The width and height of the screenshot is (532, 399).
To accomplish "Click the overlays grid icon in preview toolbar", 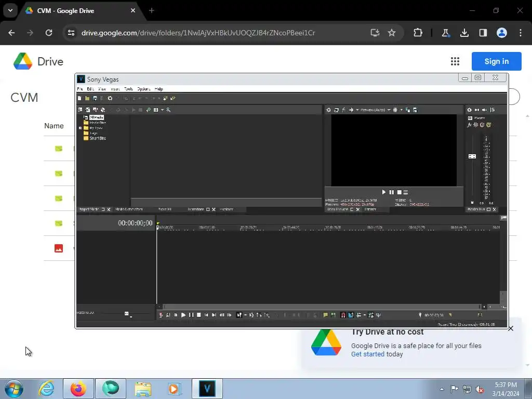I will coord(395,110).
